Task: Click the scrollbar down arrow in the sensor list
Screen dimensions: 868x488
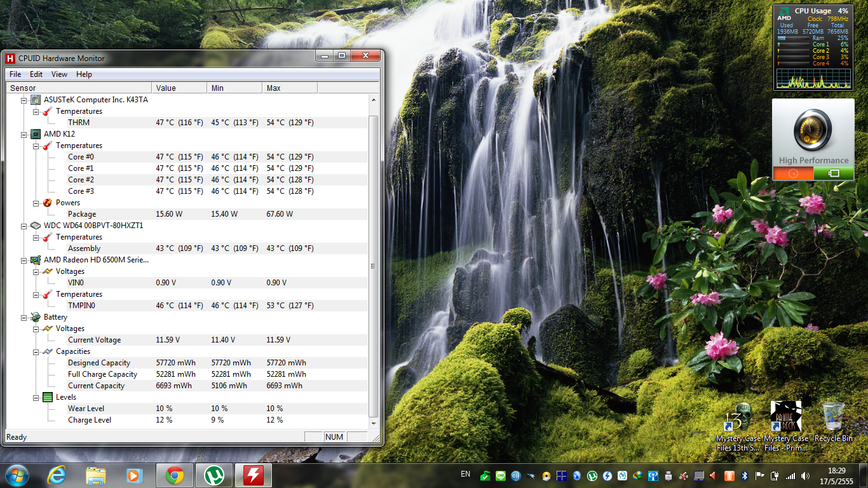Action: (x=373, y=423)
